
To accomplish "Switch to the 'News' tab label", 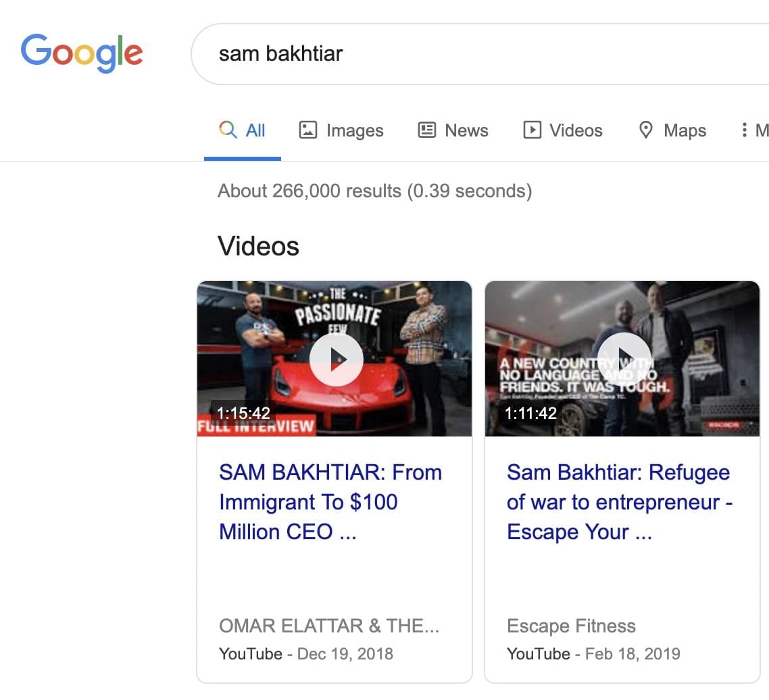I will (x=466, y=130).
